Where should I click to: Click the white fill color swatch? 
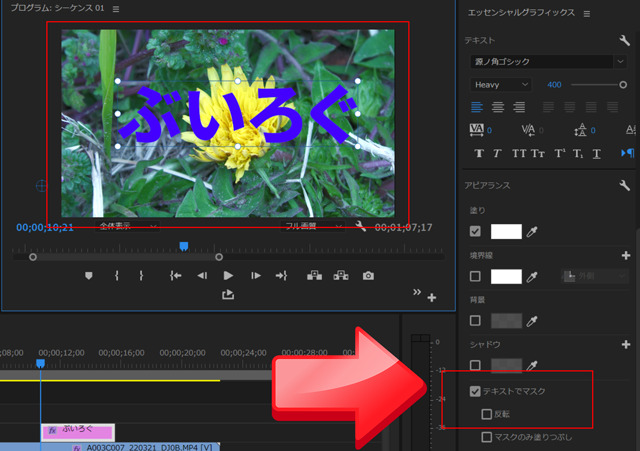point(506,231)
